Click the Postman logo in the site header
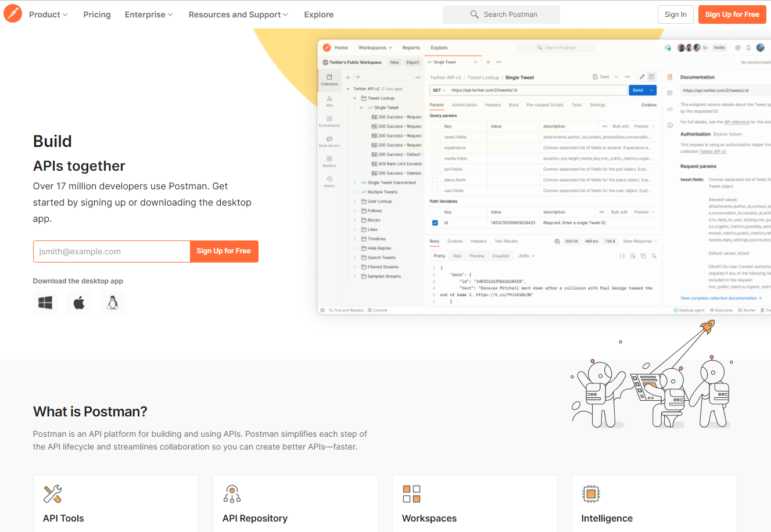 point(13,13)
